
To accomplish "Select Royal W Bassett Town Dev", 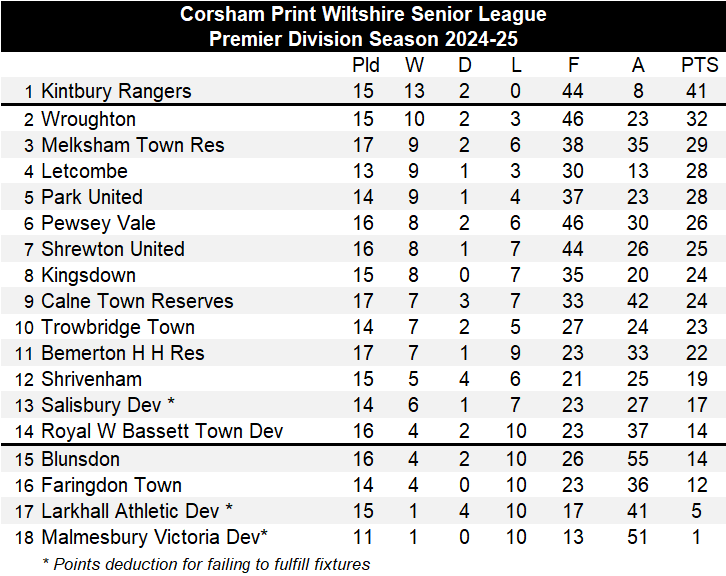I will (162, 431).
